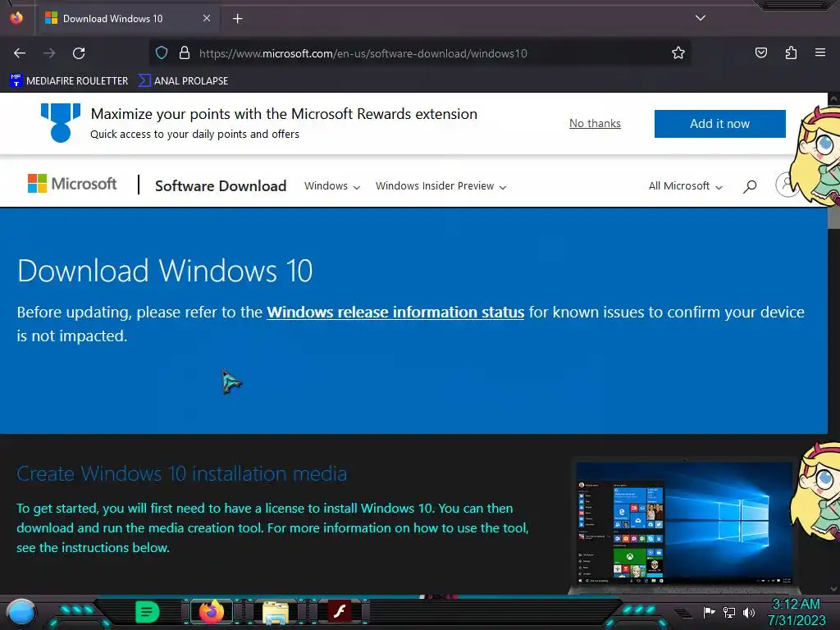Go back to the previous page
Image resolution: width=840 pixels, height=630 pixels.
coord(20,53)
